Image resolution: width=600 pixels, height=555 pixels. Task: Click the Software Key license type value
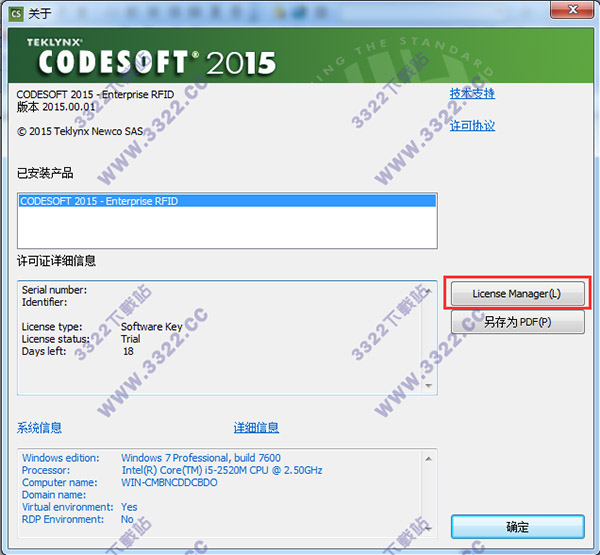[152, 326]
